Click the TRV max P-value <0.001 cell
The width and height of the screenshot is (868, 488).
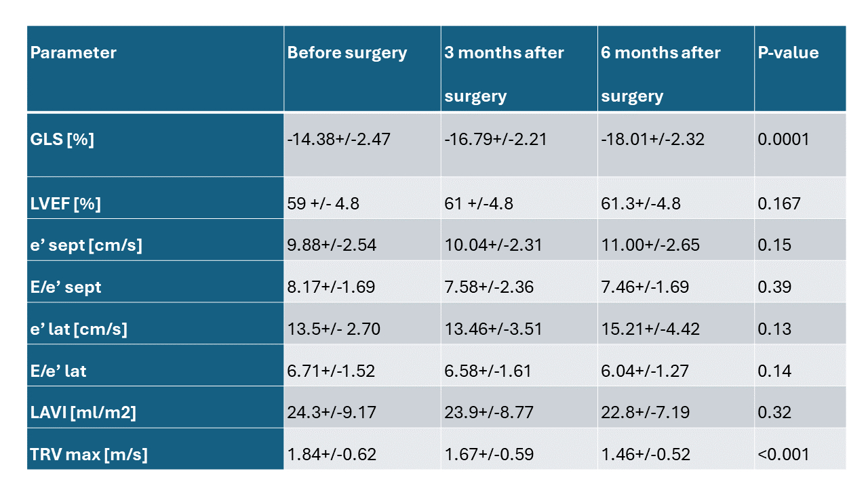coord(783,455)
